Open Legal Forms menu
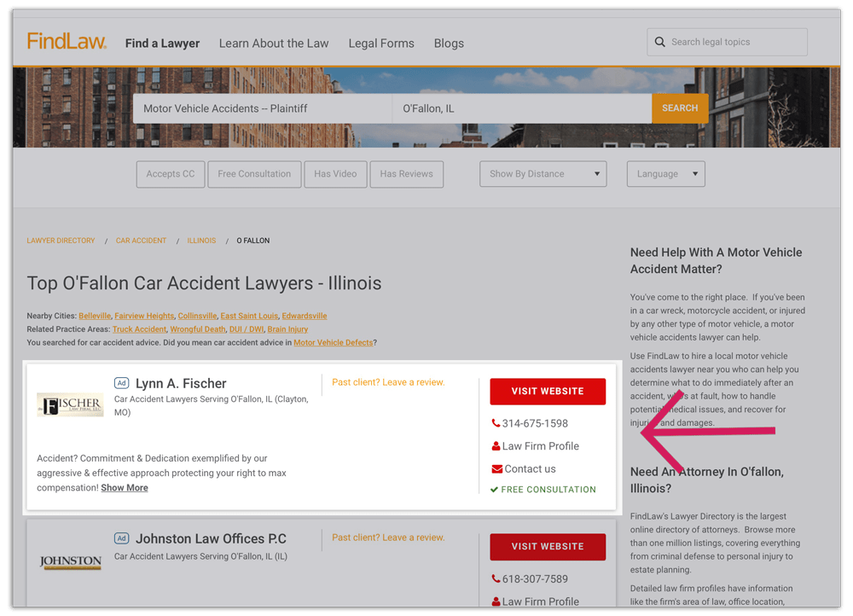The height and width of the screenshot is (616, 853). pyautogui.click(x=381, y=43)
